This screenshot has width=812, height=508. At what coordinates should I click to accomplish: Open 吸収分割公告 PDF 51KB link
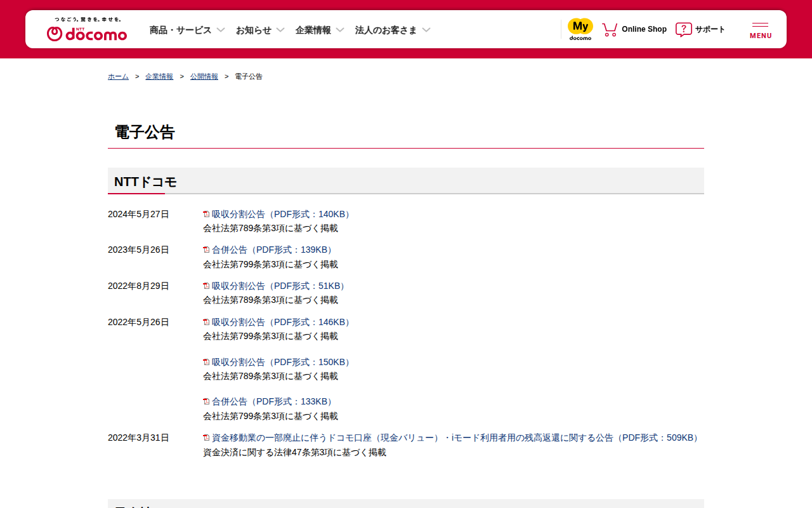[x=280, y=286]
